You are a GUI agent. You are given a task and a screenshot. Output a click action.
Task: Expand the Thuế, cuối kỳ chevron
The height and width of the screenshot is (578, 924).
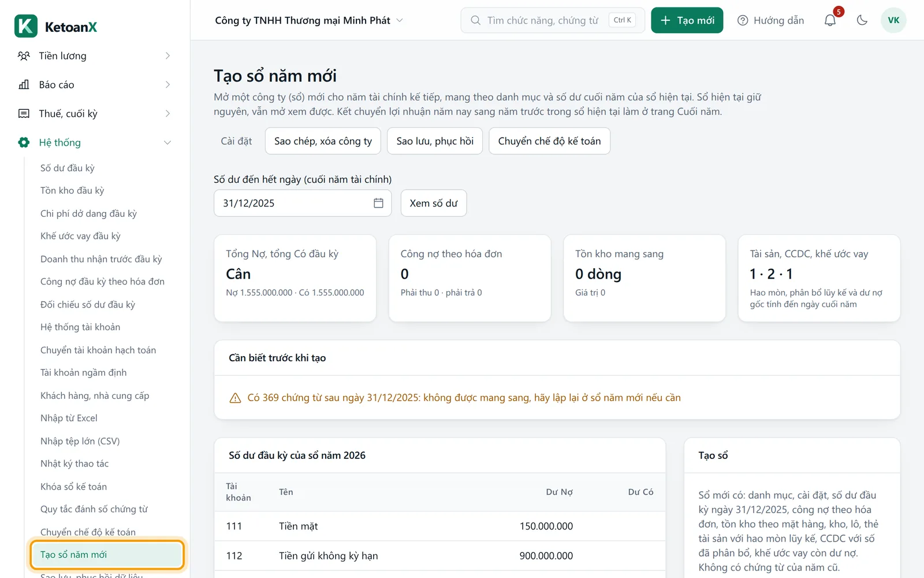point(167,113)
